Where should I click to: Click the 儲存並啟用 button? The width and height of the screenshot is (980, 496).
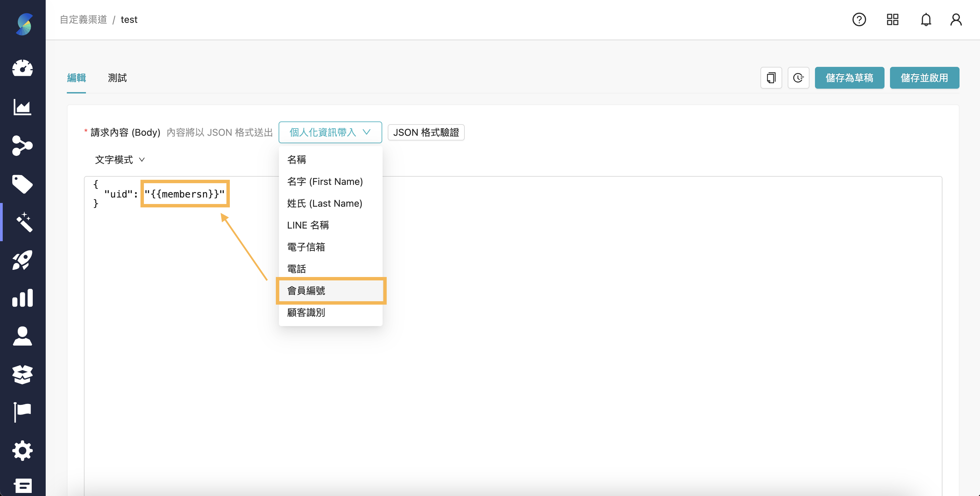[924, 78]
